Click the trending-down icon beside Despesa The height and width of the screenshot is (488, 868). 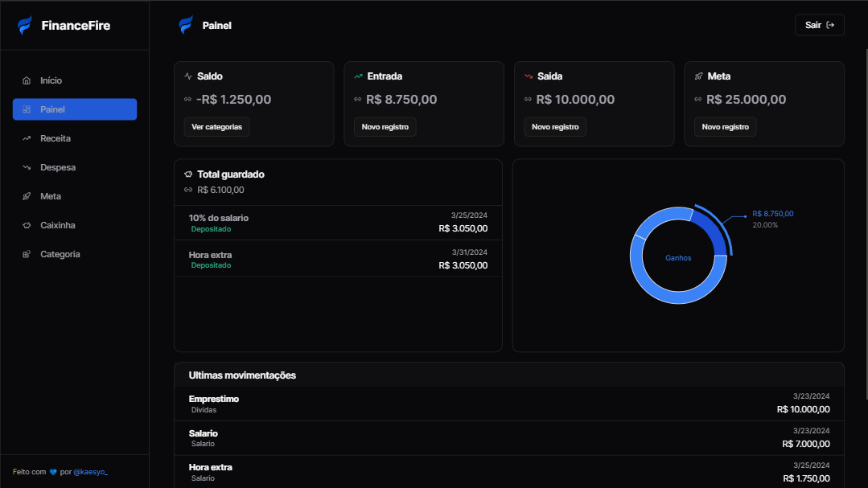point(27,167)
